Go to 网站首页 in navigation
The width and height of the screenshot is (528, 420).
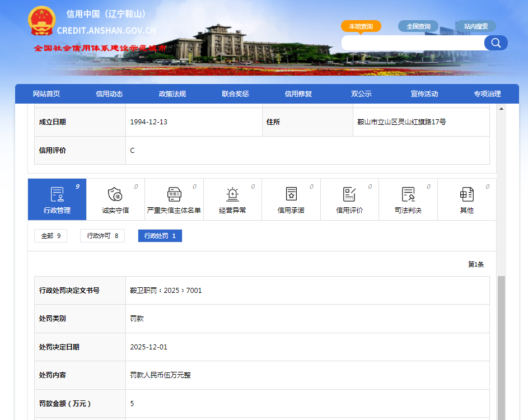point(46,94)
